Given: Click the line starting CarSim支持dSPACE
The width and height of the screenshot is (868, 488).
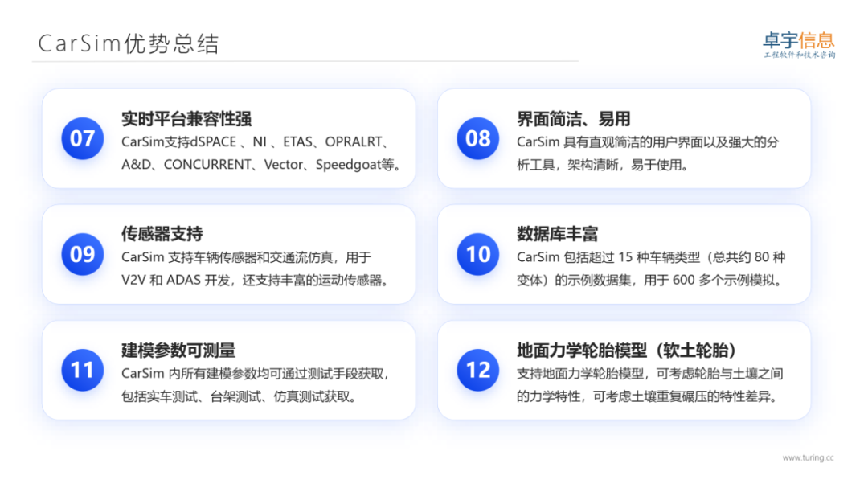Looking at the screenshot, I should click(256, 141).
